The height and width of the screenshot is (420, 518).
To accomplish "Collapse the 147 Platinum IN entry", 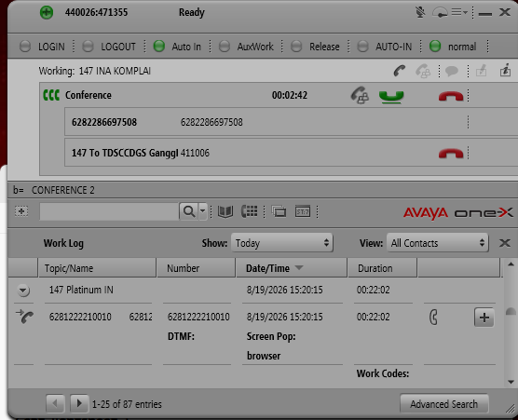I will [23, 291].
